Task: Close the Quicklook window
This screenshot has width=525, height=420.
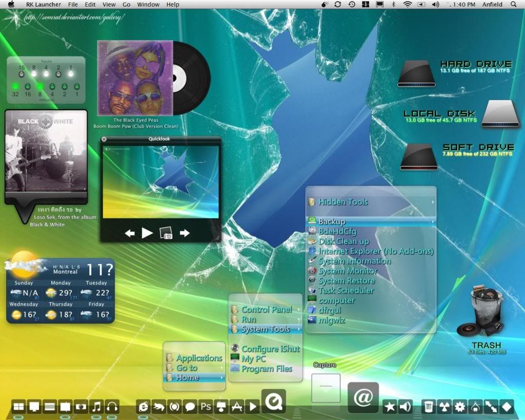Action: click(x=104, y=139)
